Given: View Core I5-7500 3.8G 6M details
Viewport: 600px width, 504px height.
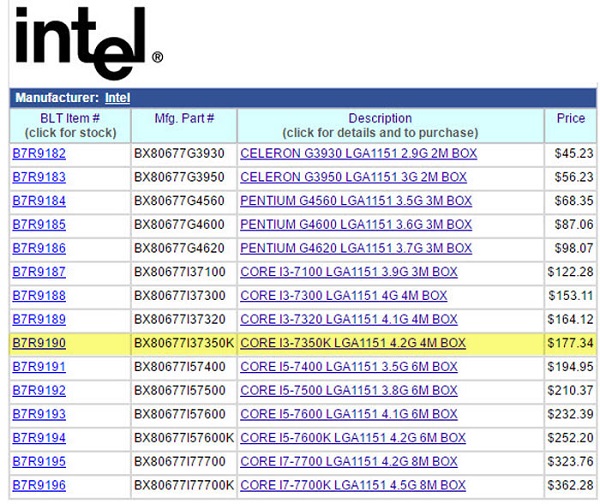Looking at the screenshot, I should 349,391.
